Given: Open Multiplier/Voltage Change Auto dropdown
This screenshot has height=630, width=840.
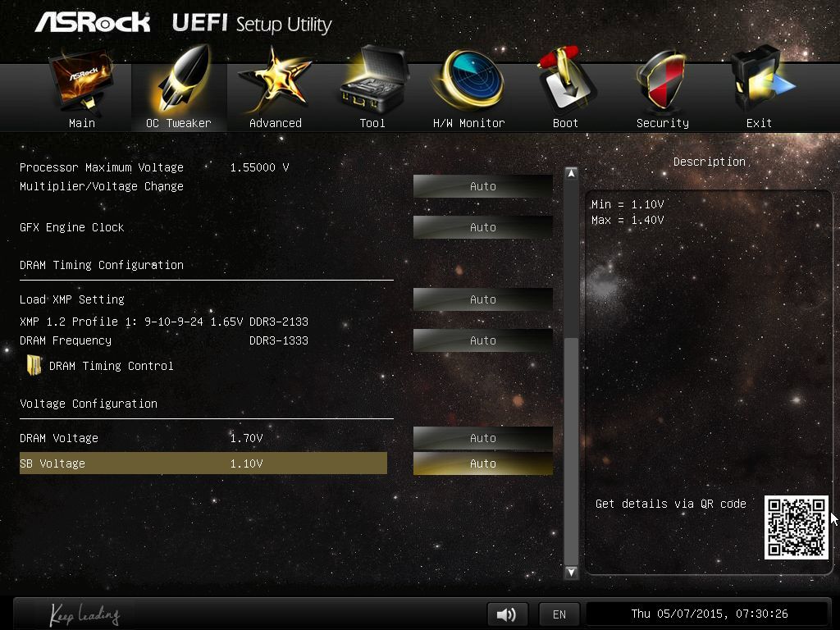Looking at the screenshot, I should (x=482, y=186).
